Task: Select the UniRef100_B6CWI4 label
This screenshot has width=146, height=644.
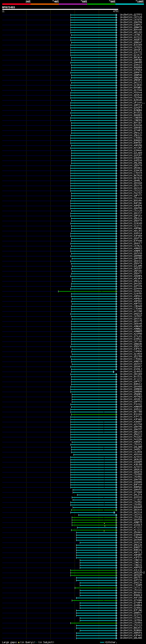Action: point(131,58)
